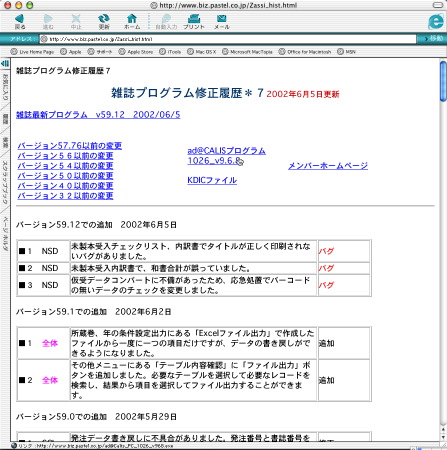Viewport: 447px width, 450px height.
Task: Click heading バージョン59.1での追加 2002年6月2日
Action: pyautogui.click(x=94, y=312)
